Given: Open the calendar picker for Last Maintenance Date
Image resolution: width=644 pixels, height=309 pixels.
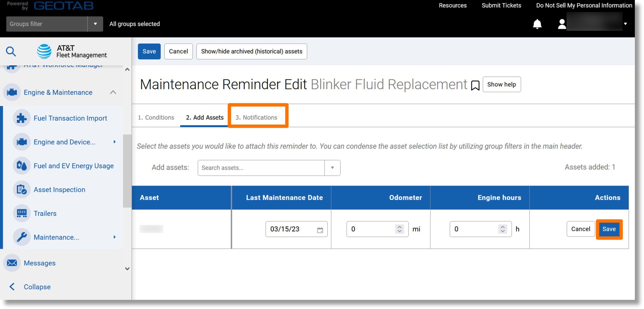Looking at the screenshot, I should point(320,230).
